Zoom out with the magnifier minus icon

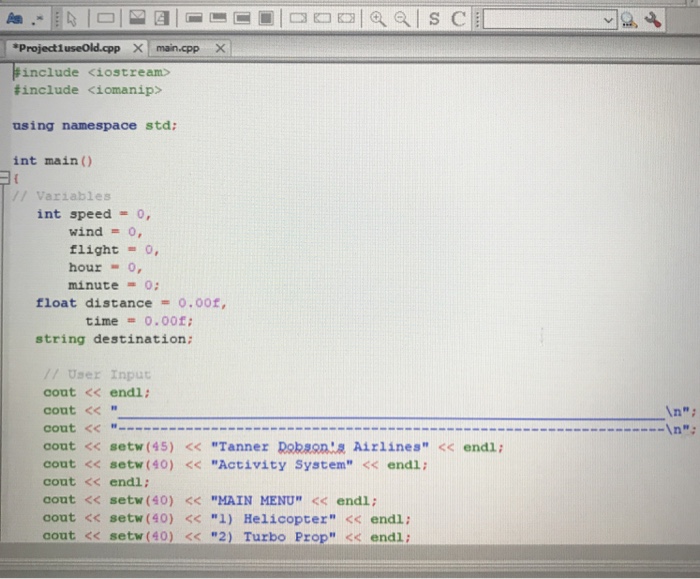pyautogui.click(x=402, y=19)
